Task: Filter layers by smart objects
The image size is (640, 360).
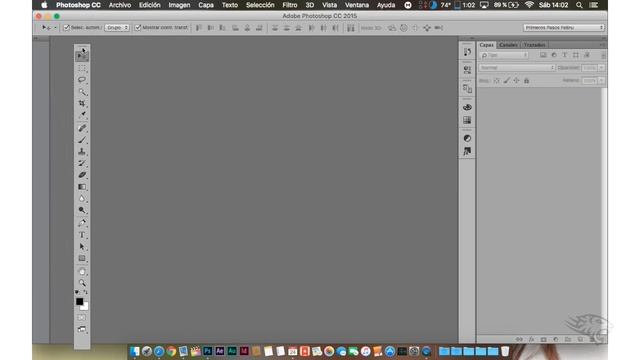Action: (x=587, y=55)
